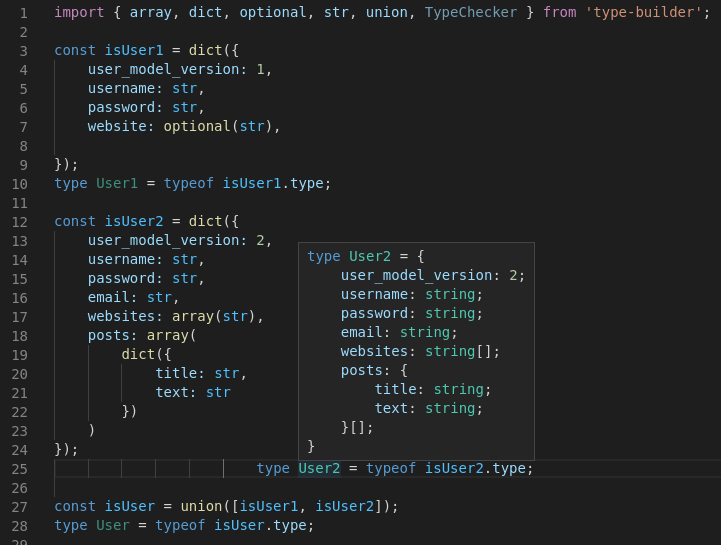This screenshot has width=721, height=545.
Task: Click the highlighted 'User2' on line 25
Action: pyautogui.click(x=319, y=469)
